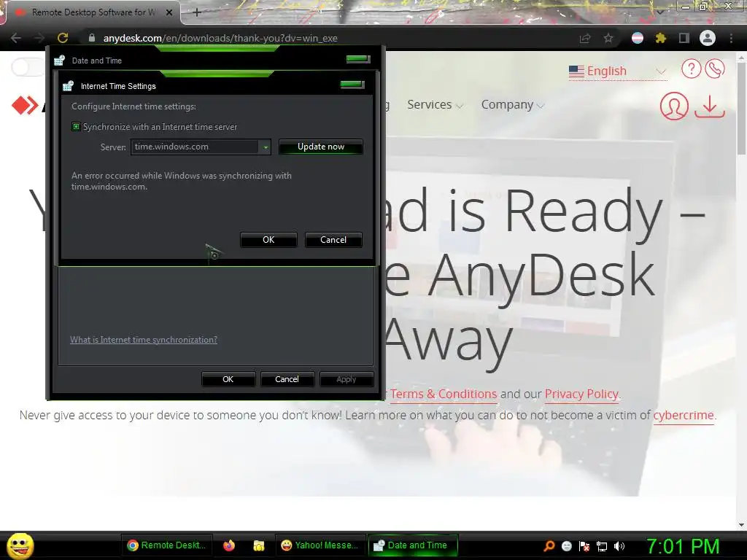Screen dimensions: 747x560
Task: Click the side panel icon in Chrome toolbar
Action: (x=684, y=38)
